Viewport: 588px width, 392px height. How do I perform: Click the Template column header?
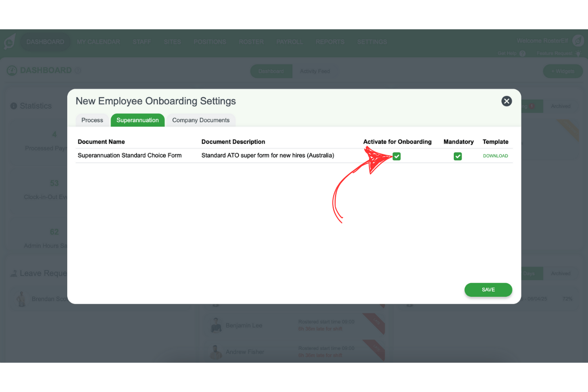[495, 142]
